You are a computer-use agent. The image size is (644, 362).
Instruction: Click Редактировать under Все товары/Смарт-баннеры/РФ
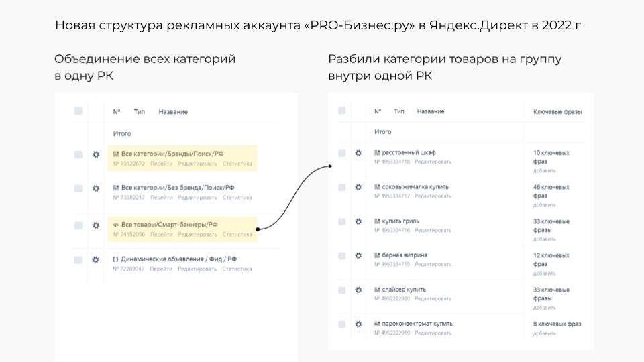click(x=197, y=235)
